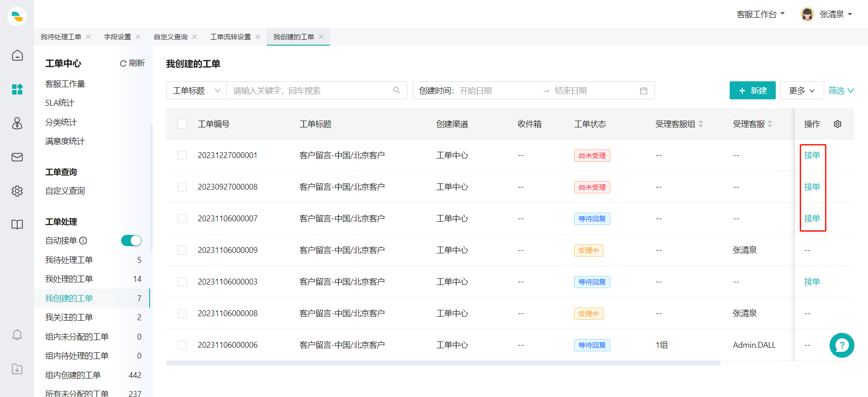Open the 张清泉 user menu

[836, 14]
